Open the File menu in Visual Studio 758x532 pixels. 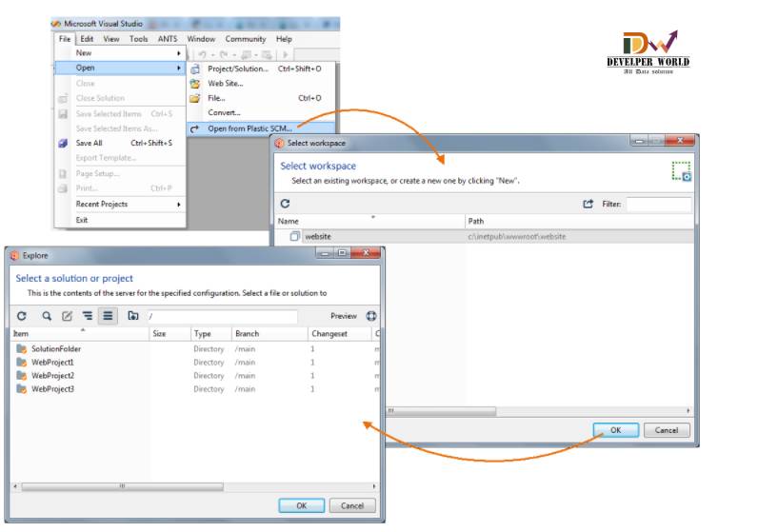click(65, 39)
